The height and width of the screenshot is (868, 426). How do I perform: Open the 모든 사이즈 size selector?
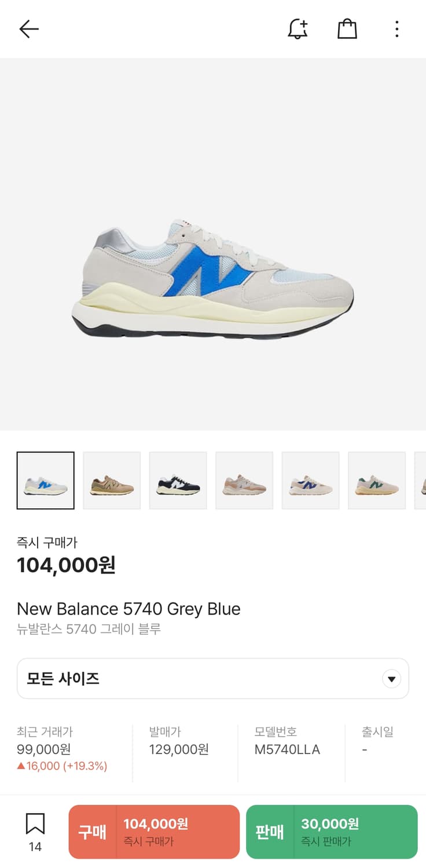click(213, 678)
